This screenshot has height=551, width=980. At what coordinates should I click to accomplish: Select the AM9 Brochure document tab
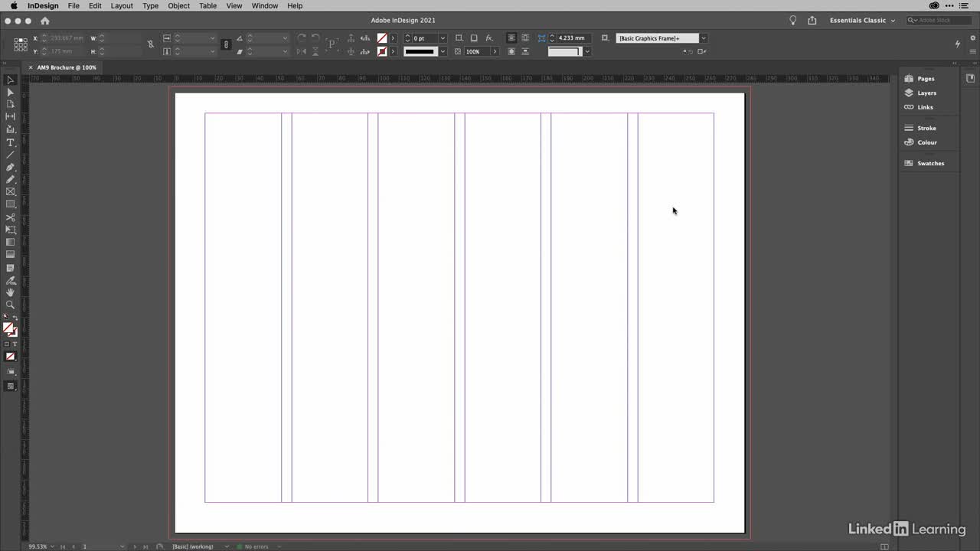[67, 67]
